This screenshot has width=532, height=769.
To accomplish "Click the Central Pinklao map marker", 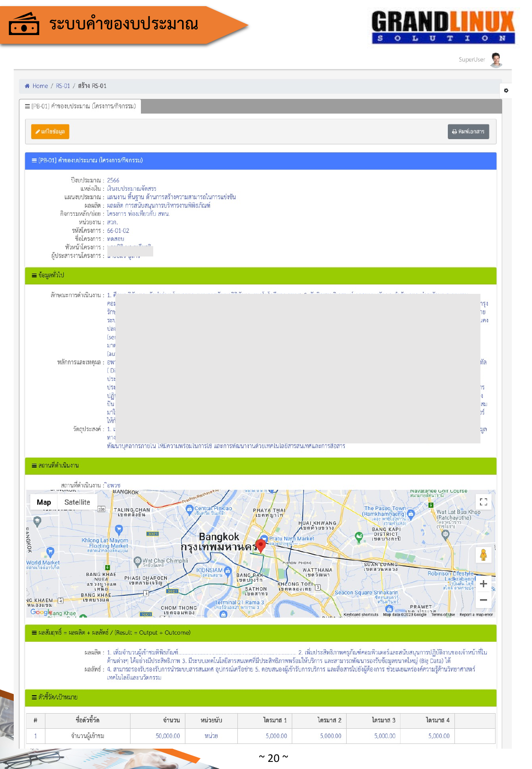I will 189,509.
